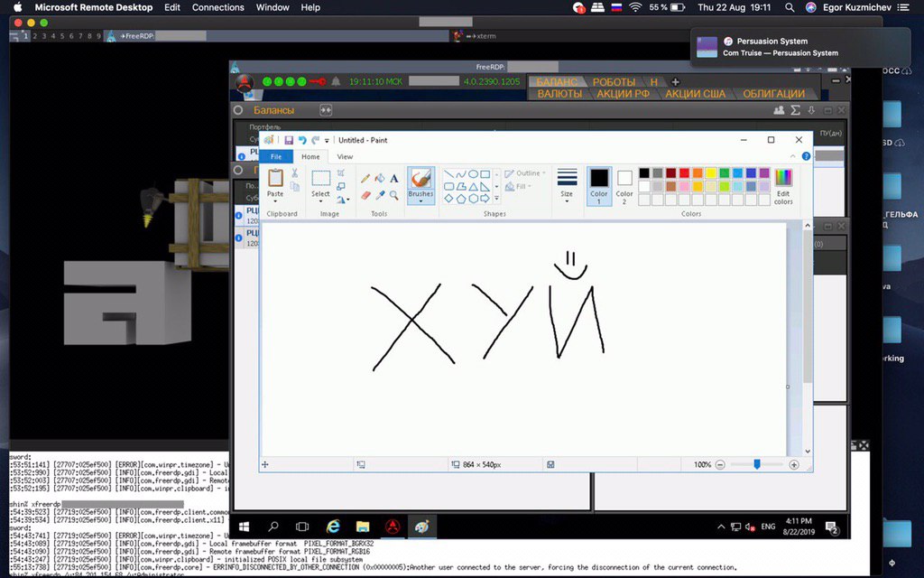Open Customize Quick Access Toolbar dropdown
The width and height of the screenshot is (924, 578).
pyautogui.click(x=327, y=141)
